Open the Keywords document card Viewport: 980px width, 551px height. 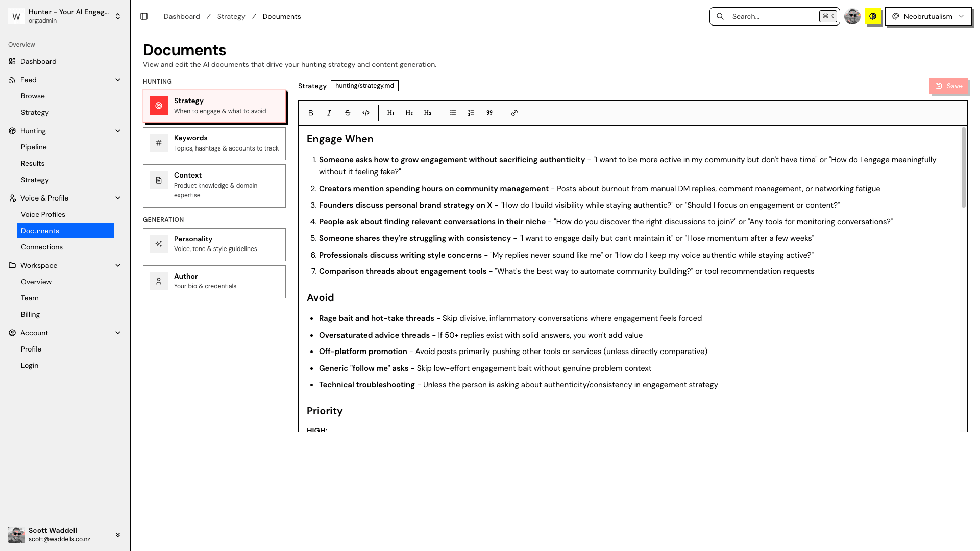click(x=214, y=143)
